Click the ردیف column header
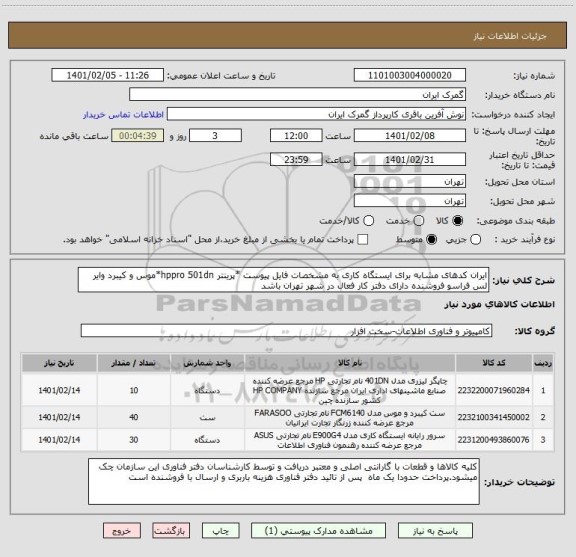 point(543,363)
